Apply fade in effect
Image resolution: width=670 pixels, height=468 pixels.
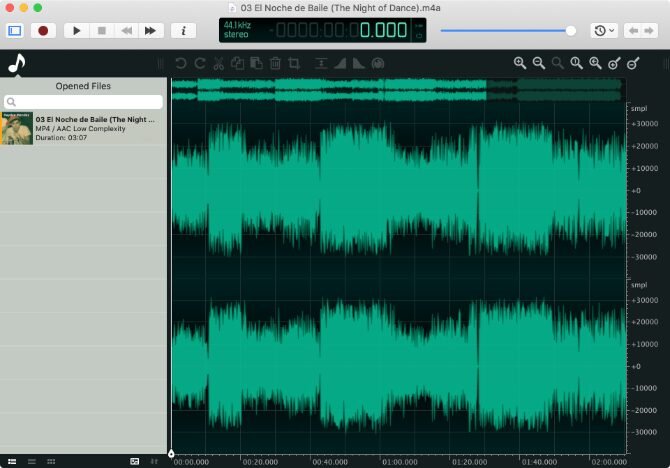340,64
